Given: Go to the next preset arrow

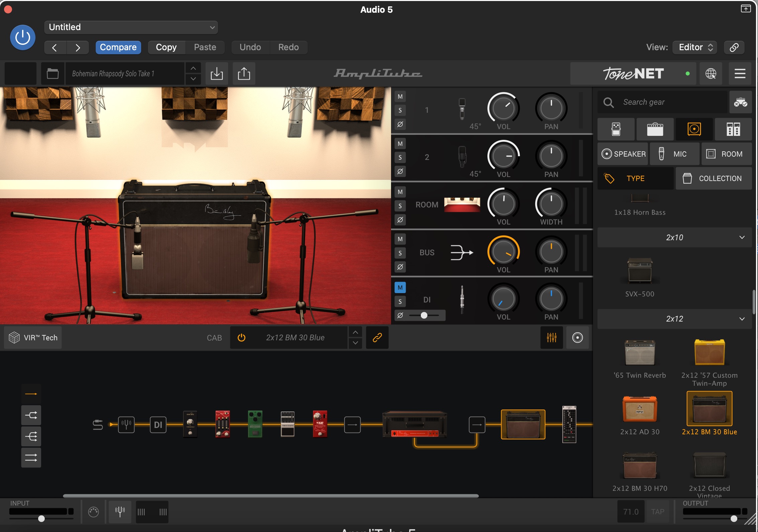Looking at the screenshot, I should 78,48.
